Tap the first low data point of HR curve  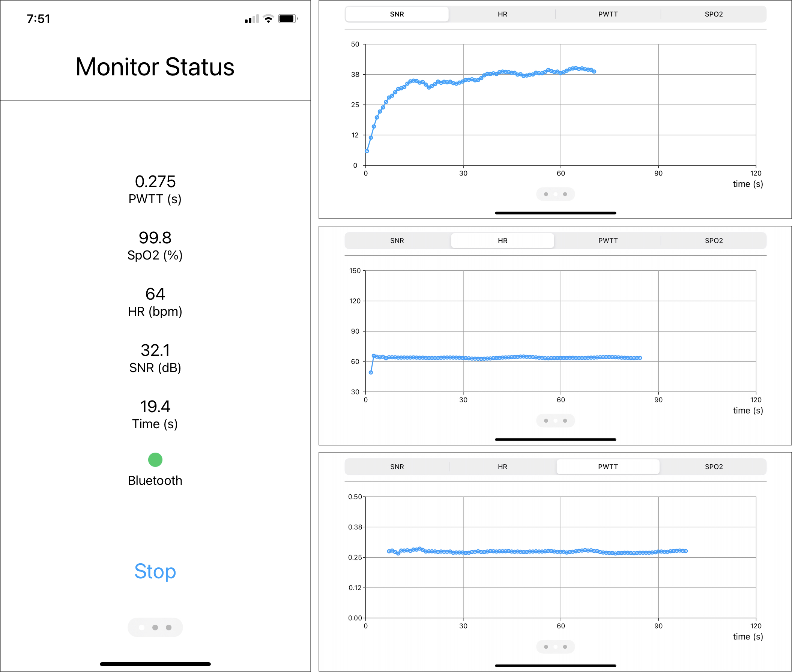point(371,373)
